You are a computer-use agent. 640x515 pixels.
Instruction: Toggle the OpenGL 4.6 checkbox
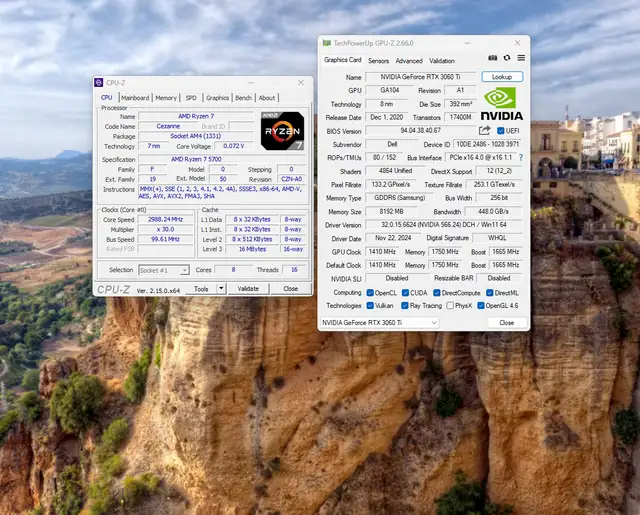coord(481,305)
